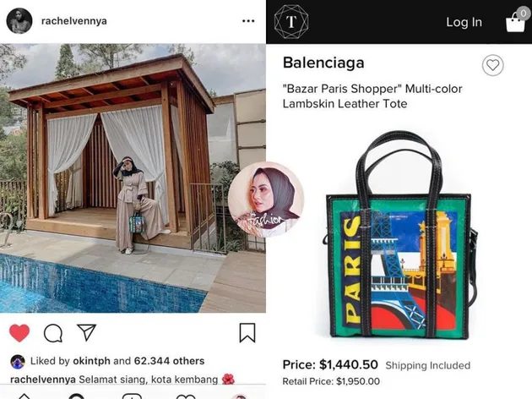The image size is (532, 399).
Task: Click the Balenciaga brand heading
Action: click(x=323, y=63)
